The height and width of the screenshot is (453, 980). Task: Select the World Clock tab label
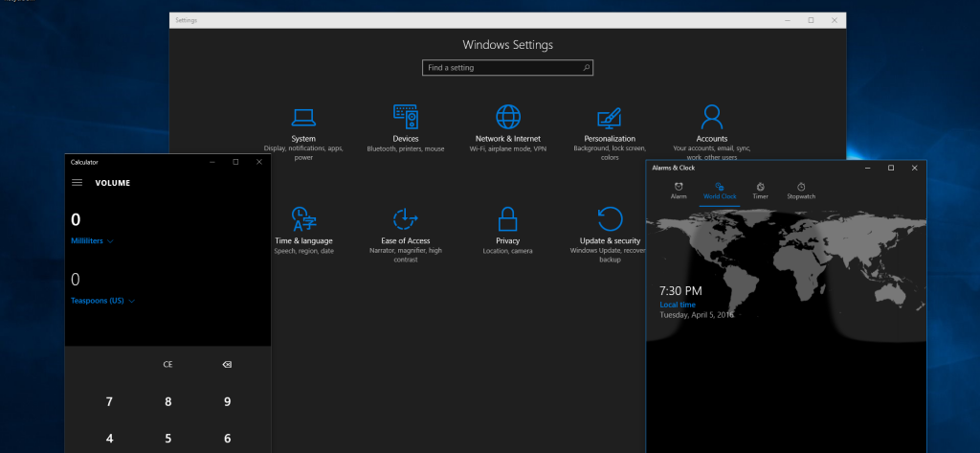[x=720, y=196]
